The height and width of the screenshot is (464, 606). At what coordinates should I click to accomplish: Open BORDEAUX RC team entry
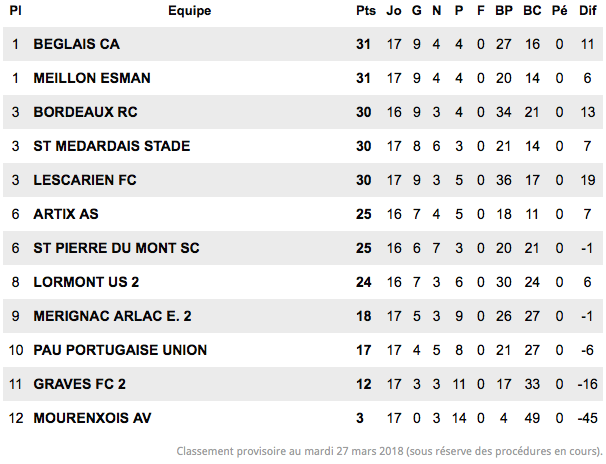click(x=85, y=112)
